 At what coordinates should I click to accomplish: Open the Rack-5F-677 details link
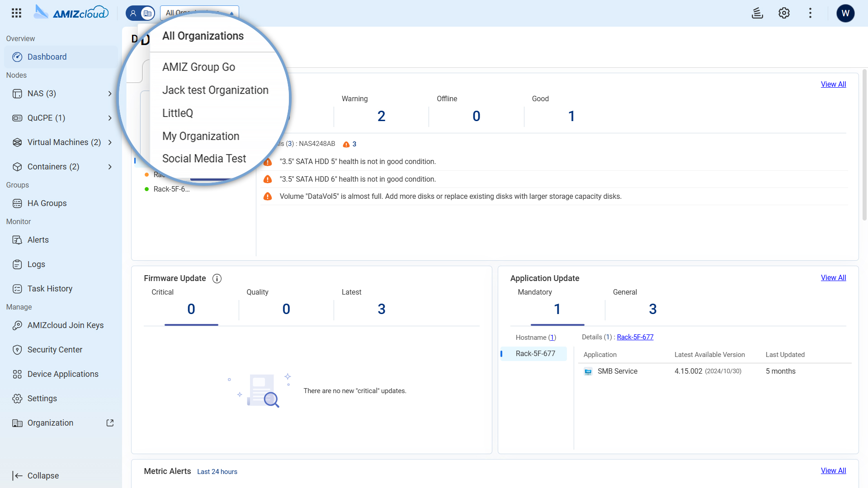(x=635, y=337)
